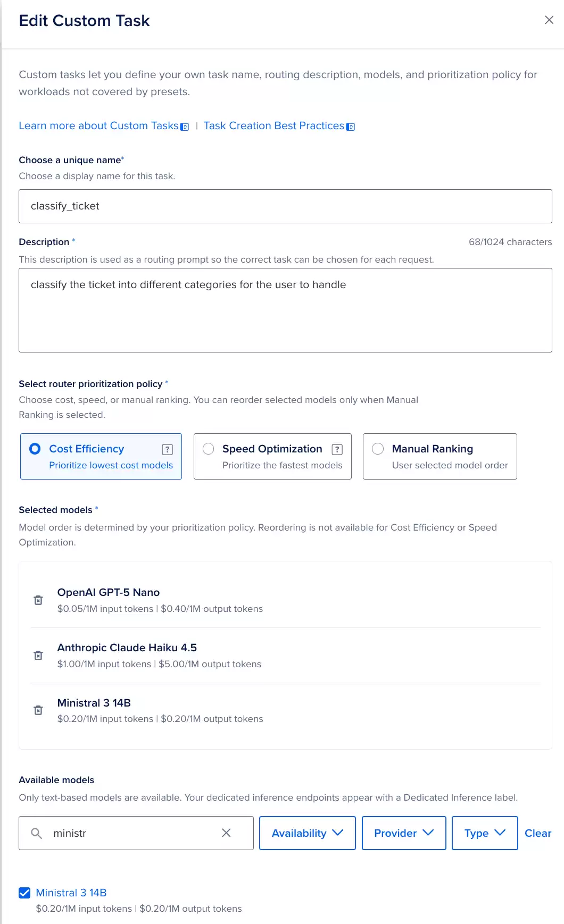Open help icon for Cost Efficiency
Image resolution: width=564 pixels, height=924 pixels.
point(167,449)
